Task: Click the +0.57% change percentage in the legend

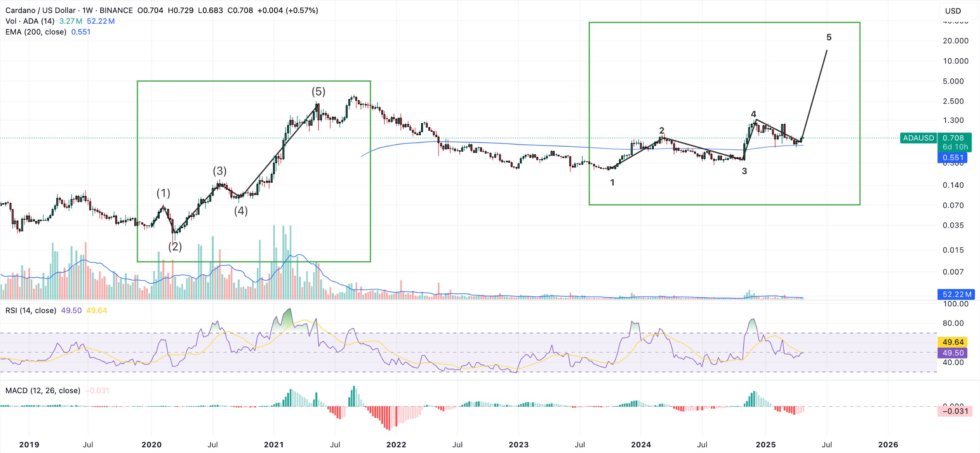Action: 302,11
